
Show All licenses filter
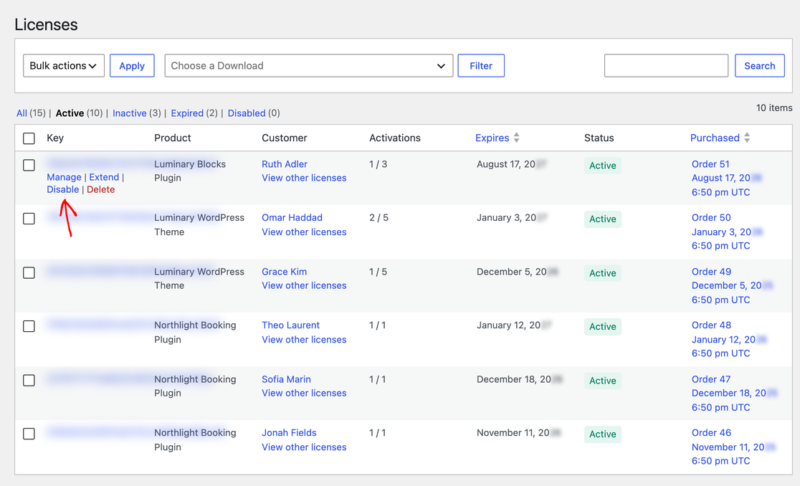[x=21, y=113]
